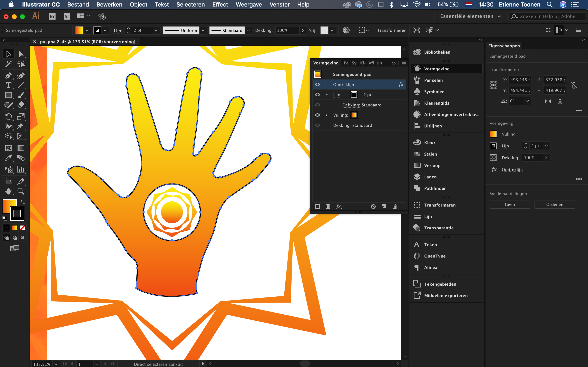
Task: Click the Geen button in Snelle handelingen
Action: click(510, 204)
